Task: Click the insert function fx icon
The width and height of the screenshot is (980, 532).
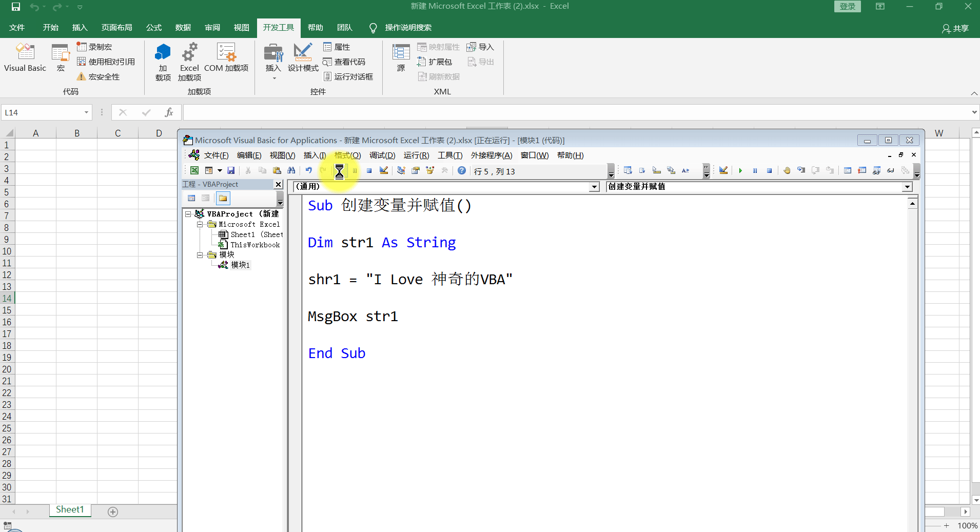Action: point(169,112)
